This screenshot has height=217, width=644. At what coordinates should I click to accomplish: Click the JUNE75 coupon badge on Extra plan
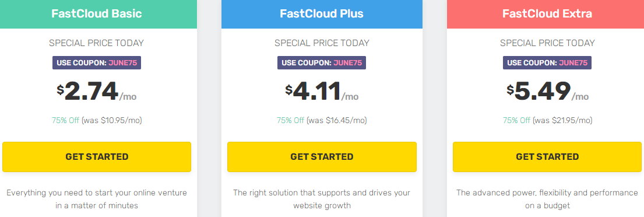[547, 63]
